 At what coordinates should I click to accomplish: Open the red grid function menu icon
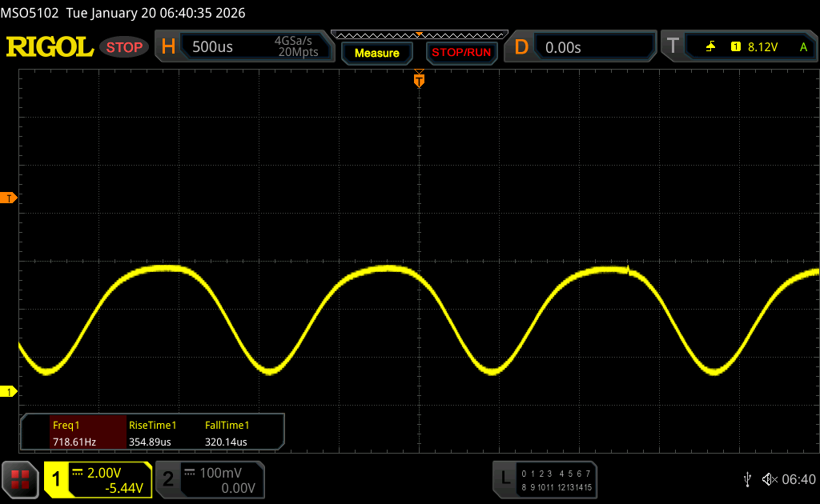(20, 479)
